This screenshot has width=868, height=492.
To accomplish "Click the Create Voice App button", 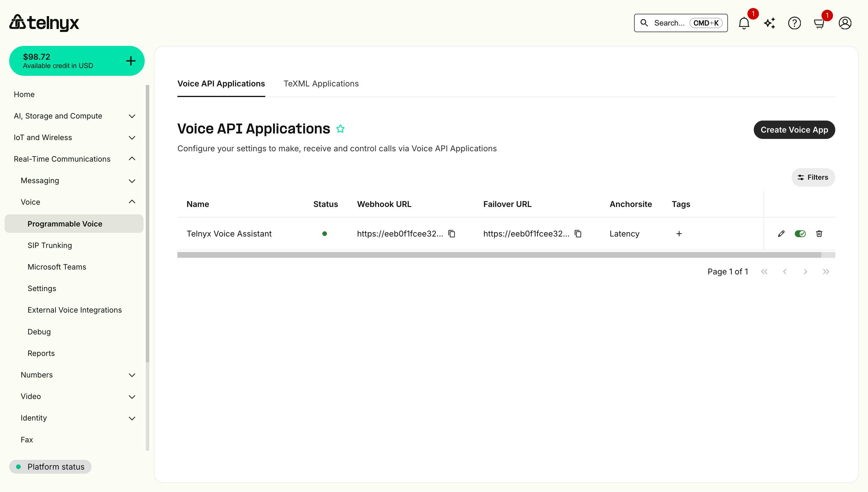I will [x=794, y=130].
